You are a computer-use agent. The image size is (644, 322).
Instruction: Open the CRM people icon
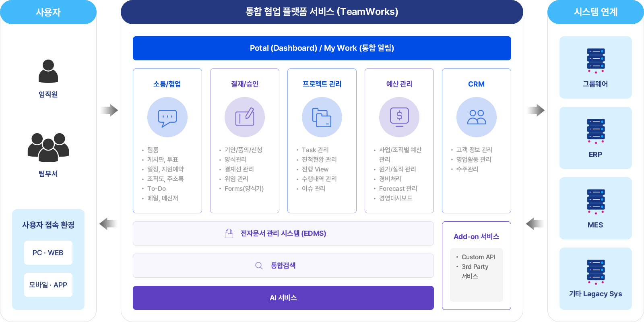click(477, 118)
